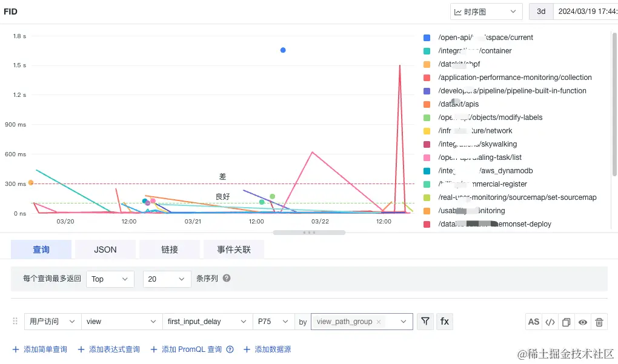This screenshot has height=364, width=618.
Task: Open the first_input_delay metric dropdown
Action: coord(207,322)
